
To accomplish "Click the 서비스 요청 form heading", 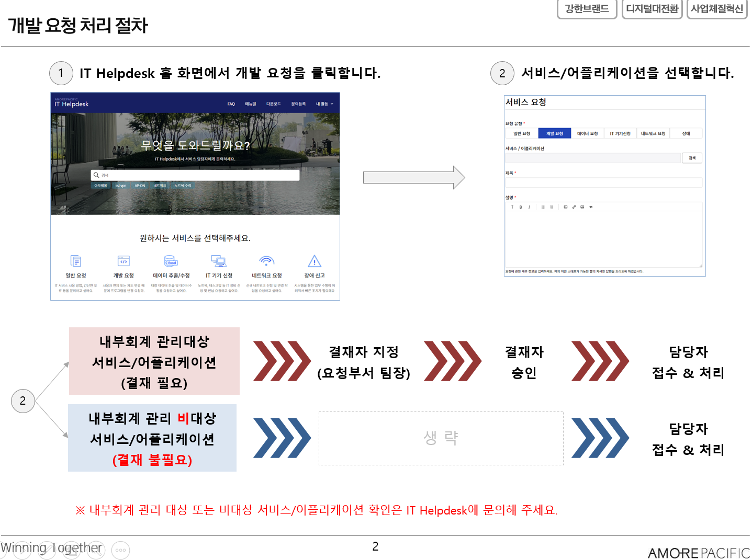I will click(x=526, y=102).
